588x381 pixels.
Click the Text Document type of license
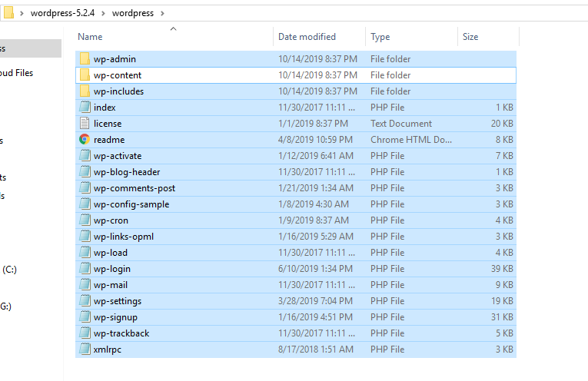(401, 123)
